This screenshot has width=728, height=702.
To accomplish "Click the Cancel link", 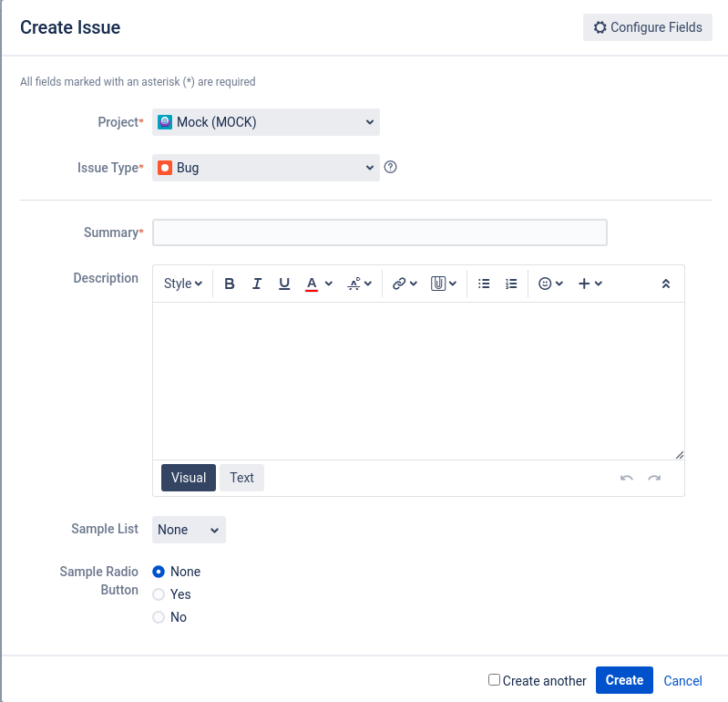I will pos(682,681).
